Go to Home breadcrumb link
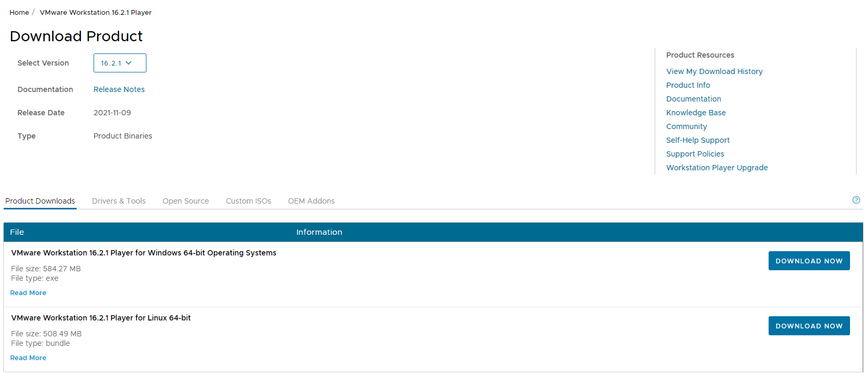The height and width of the screenshot is (376, 868). [19, 12]
